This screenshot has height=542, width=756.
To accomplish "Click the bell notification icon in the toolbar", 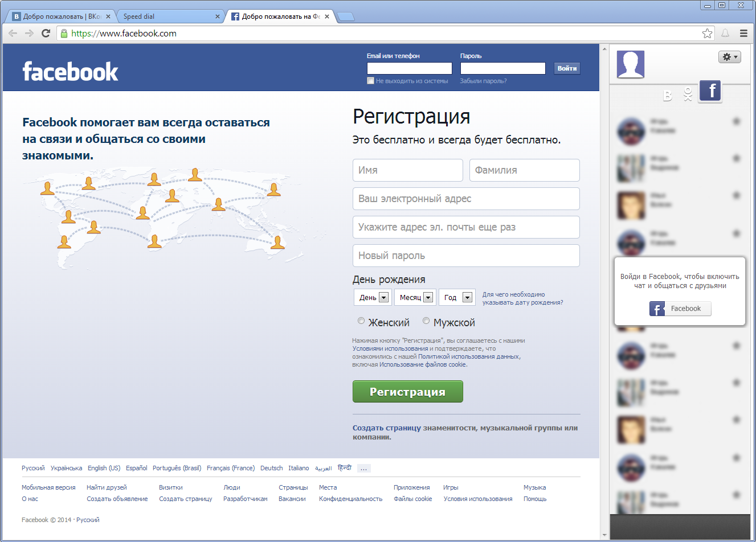I will pyautogui.click(x=725, y=34).
